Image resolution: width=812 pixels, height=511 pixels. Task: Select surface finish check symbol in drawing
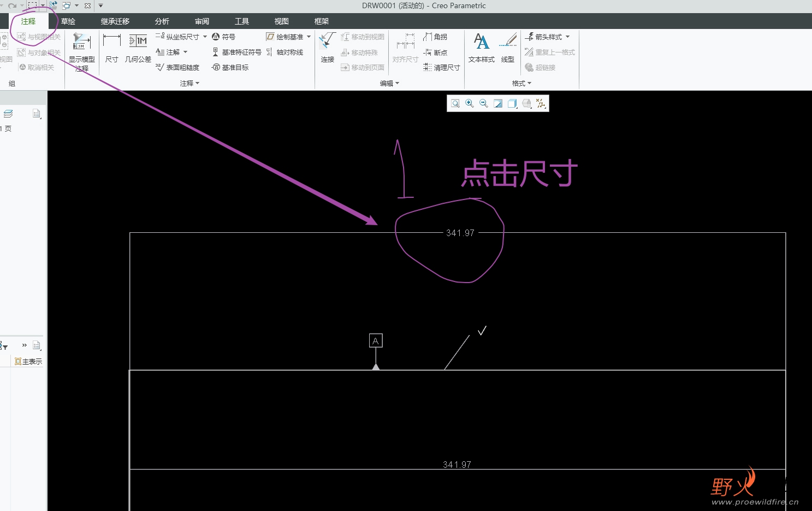click(x=482, y=331)
